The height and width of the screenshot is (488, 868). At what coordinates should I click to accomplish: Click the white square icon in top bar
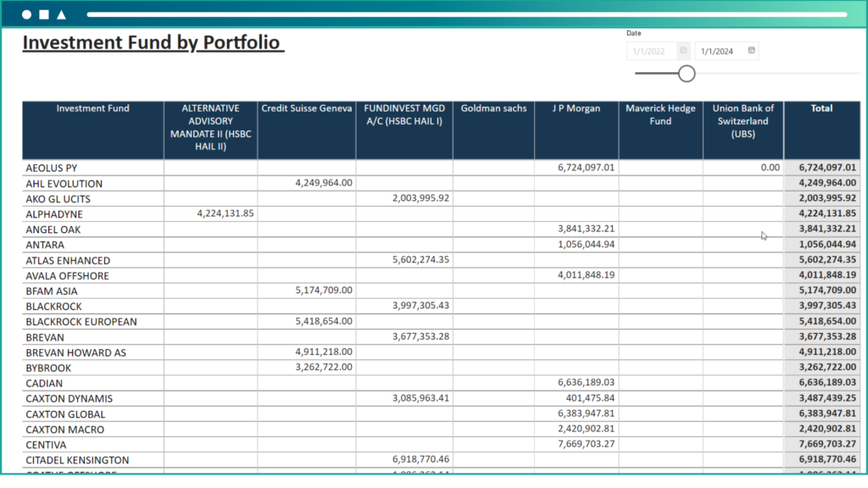pos(44,14)
